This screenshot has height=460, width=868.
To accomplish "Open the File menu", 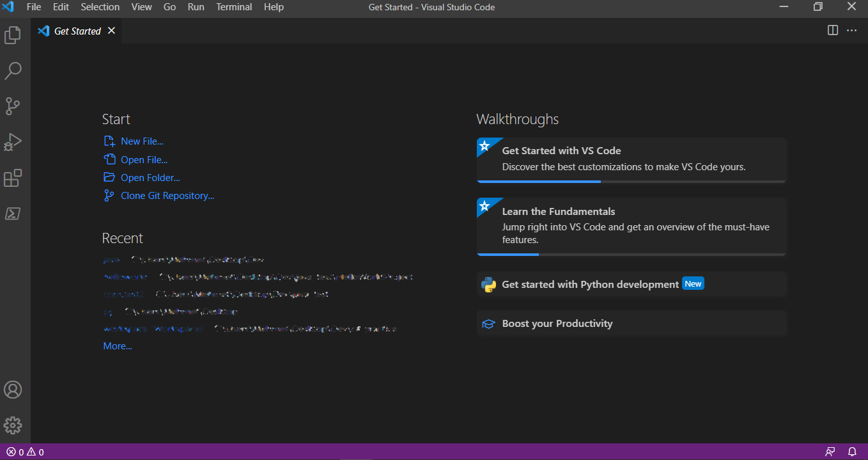I will pos(34,7).
